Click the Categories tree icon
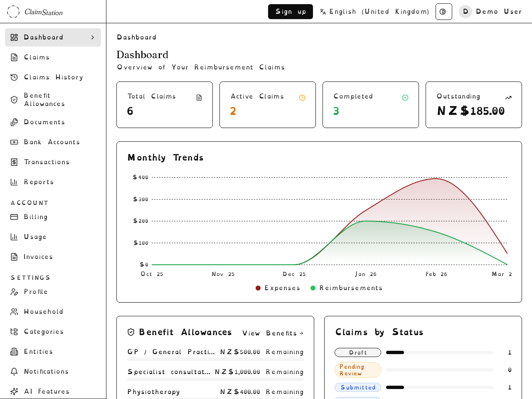Viewport: 532px width, 399px height. click(x=14, y=332)
